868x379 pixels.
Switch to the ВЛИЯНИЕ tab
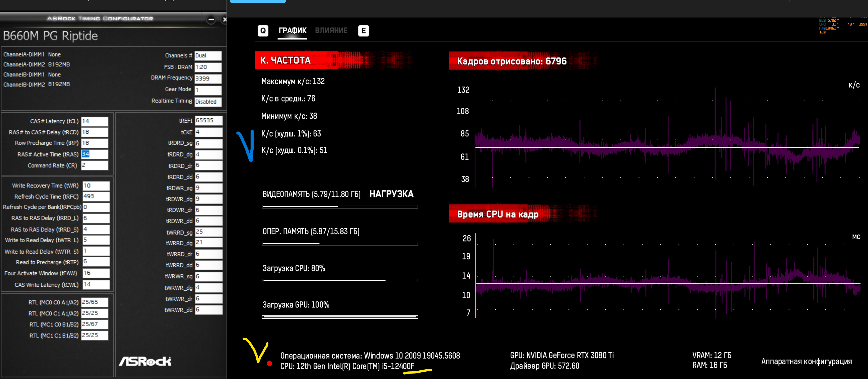[331, 31]
